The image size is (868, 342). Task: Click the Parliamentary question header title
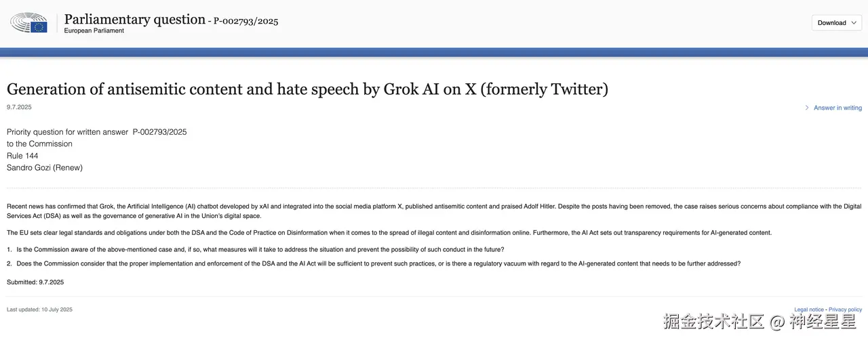tap(134, 19)
